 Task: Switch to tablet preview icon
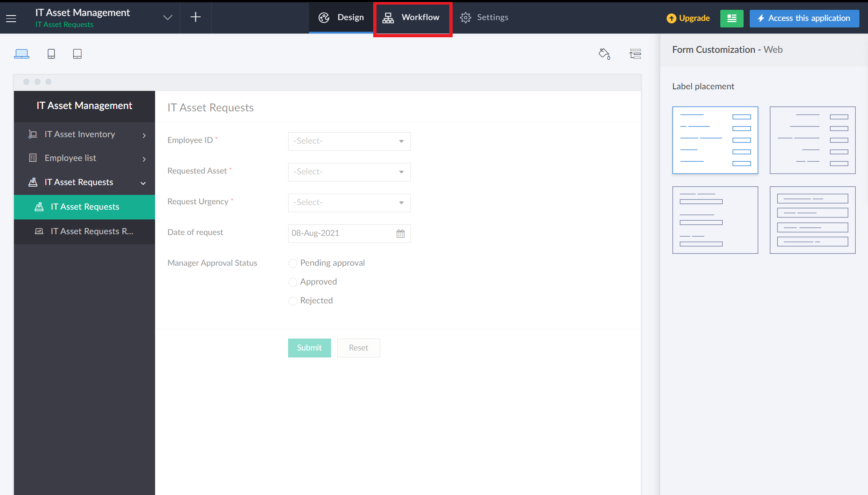point(77,53)
